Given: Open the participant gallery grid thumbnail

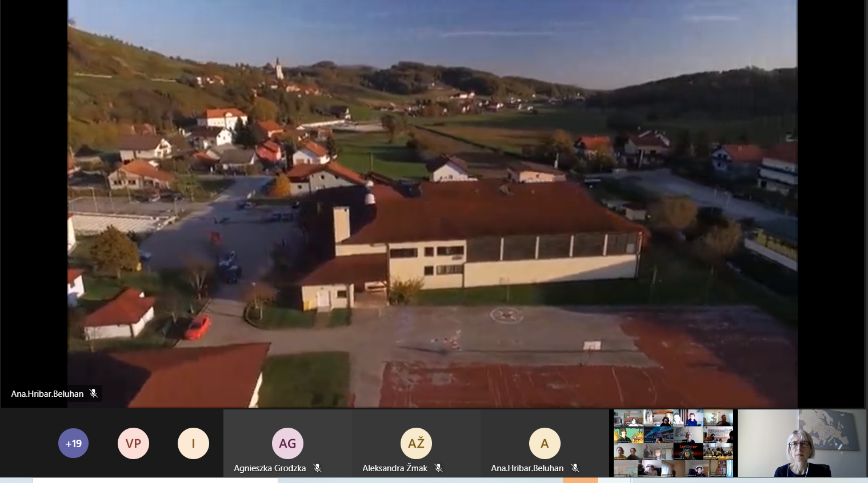Looking at the screenshot, I should click(673, 443).
